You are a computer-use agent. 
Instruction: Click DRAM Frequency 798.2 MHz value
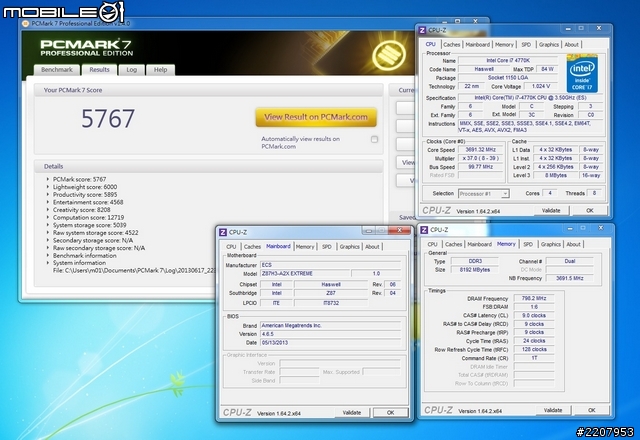point(534,298)
